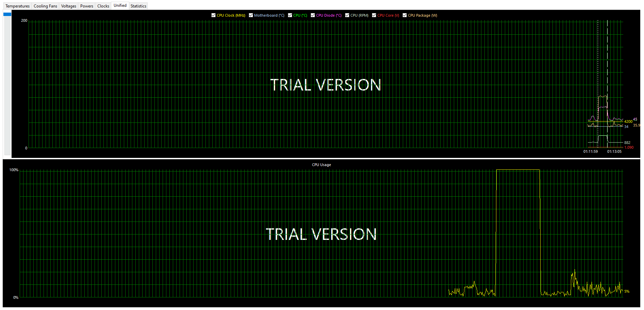The image size is (644, 310).
Task: Switch to the Temperatures tab
Action: click(x=18, y=6)
